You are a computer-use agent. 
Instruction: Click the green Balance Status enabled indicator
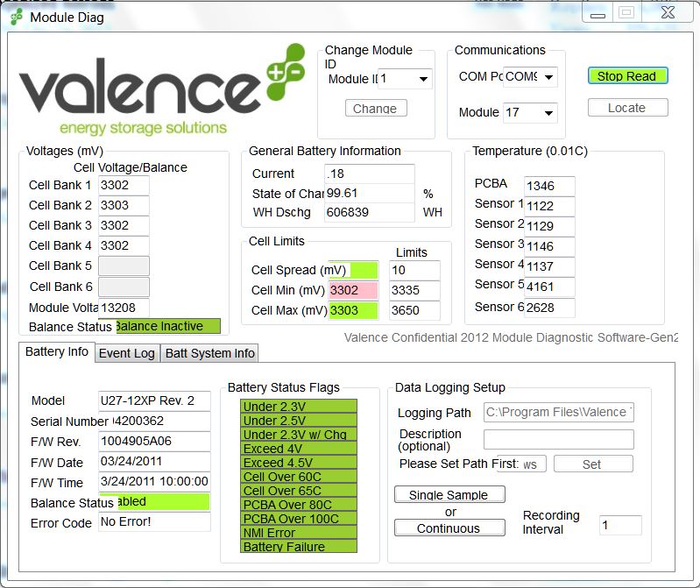coord(154,502)
